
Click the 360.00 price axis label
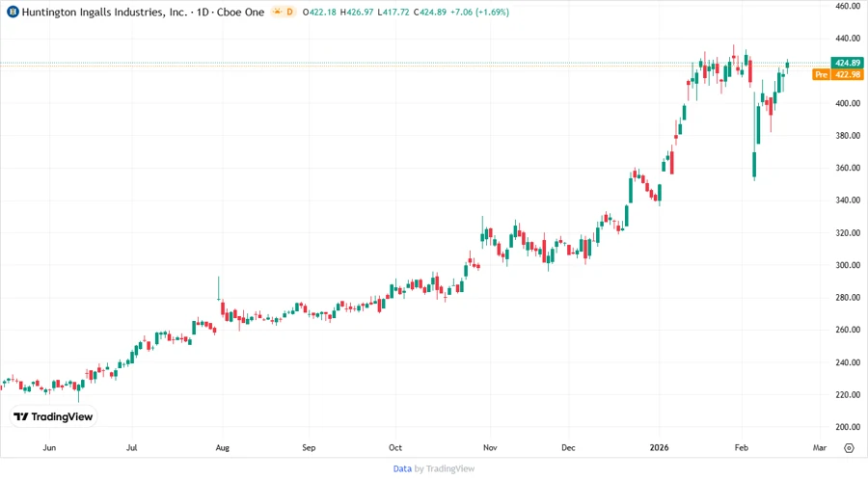(848, 168)
